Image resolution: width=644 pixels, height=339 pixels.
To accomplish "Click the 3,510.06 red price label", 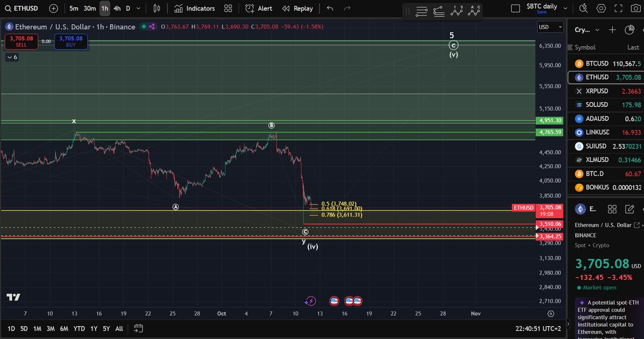I will click(x=549, y=224).
